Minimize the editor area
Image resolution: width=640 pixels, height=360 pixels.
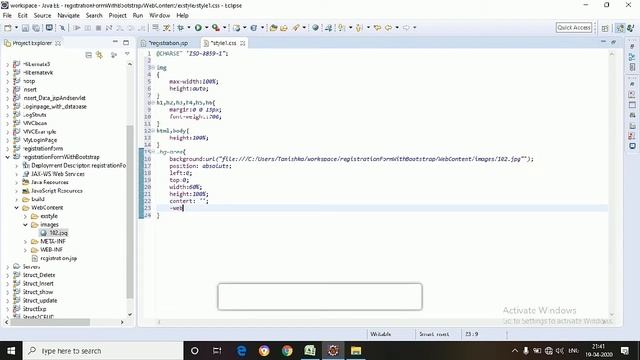tap(603, 42)
